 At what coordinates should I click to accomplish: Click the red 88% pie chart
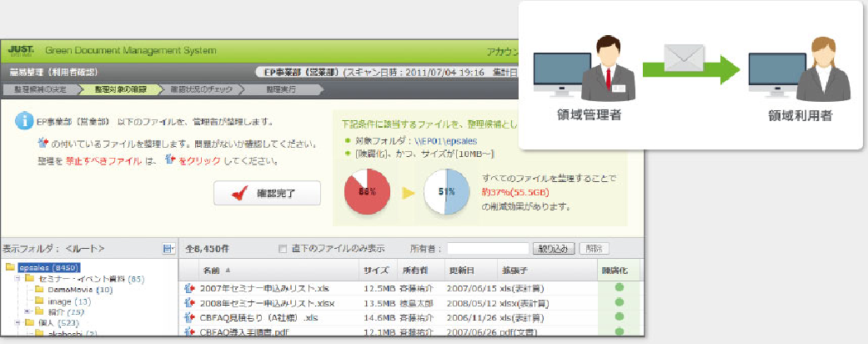tap(367, 192)
